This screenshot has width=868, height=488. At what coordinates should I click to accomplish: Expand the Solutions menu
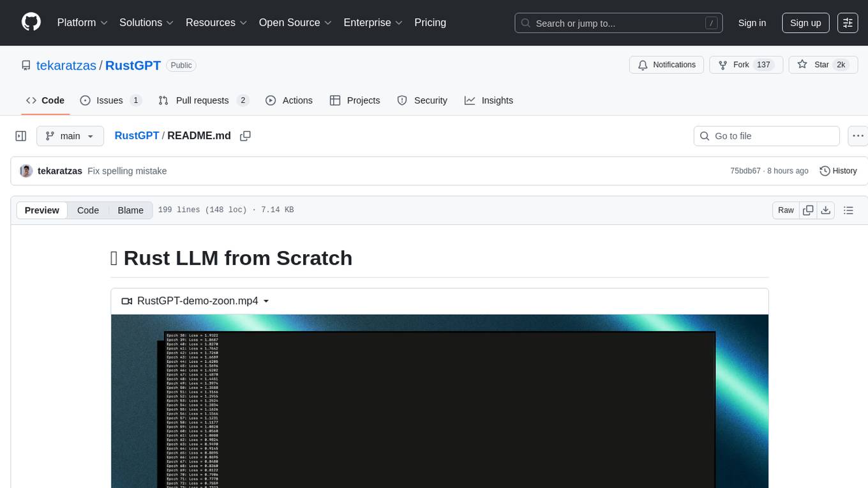tap(147, 22)
